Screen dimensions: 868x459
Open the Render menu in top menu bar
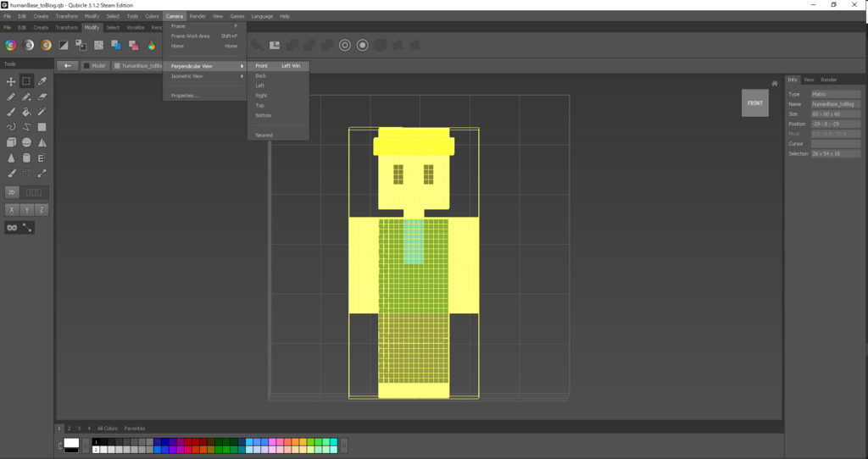[198, 17]
